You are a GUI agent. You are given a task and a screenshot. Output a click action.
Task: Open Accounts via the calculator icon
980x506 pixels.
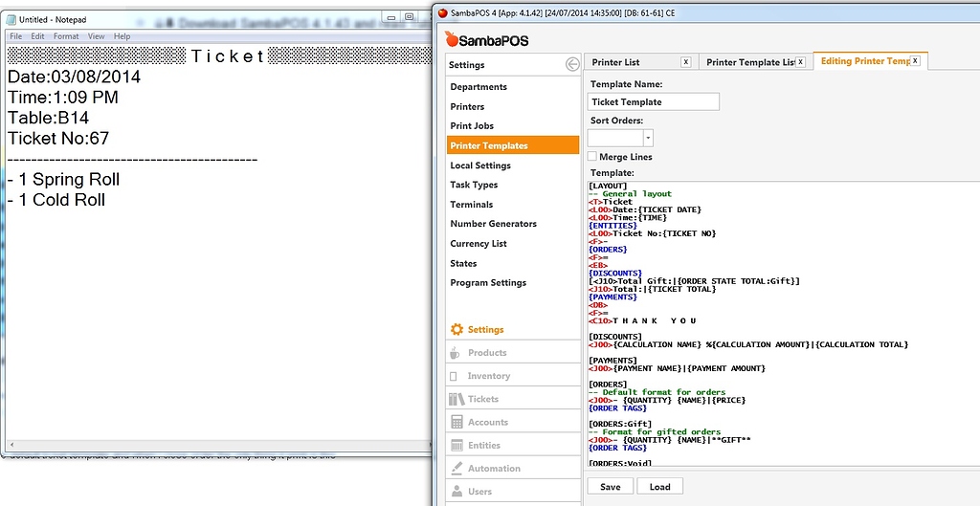(456, 422)
